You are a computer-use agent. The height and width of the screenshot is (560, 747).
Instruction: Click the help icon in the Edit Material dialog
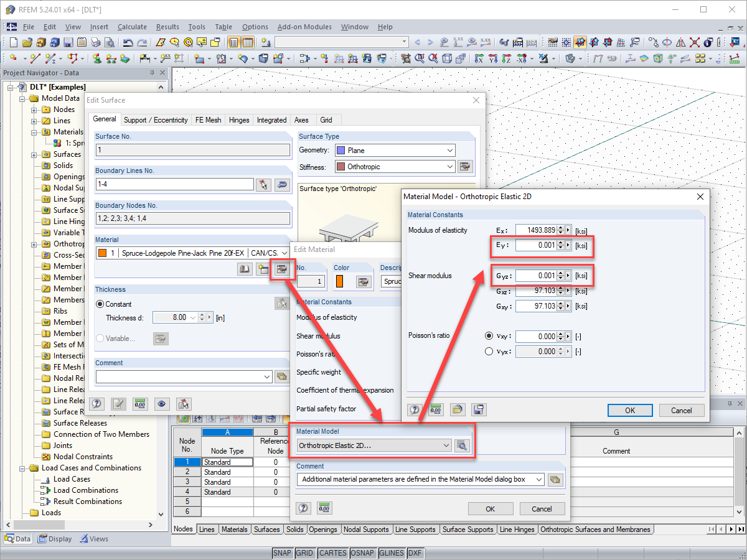(303, 508)
